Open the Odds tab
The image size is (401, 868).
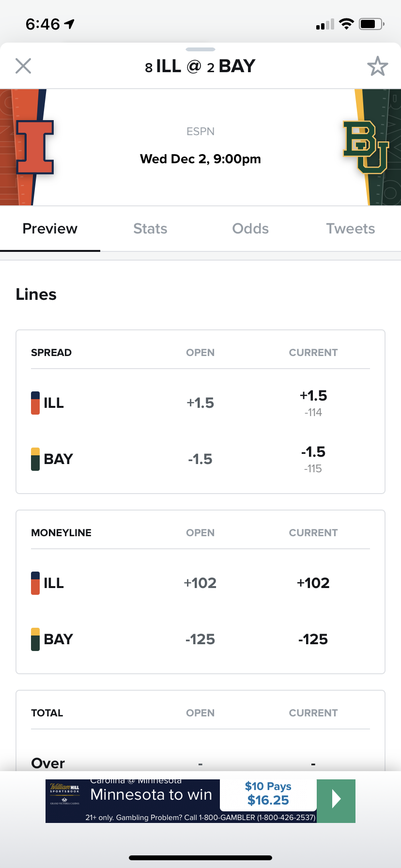pos(250,229)
